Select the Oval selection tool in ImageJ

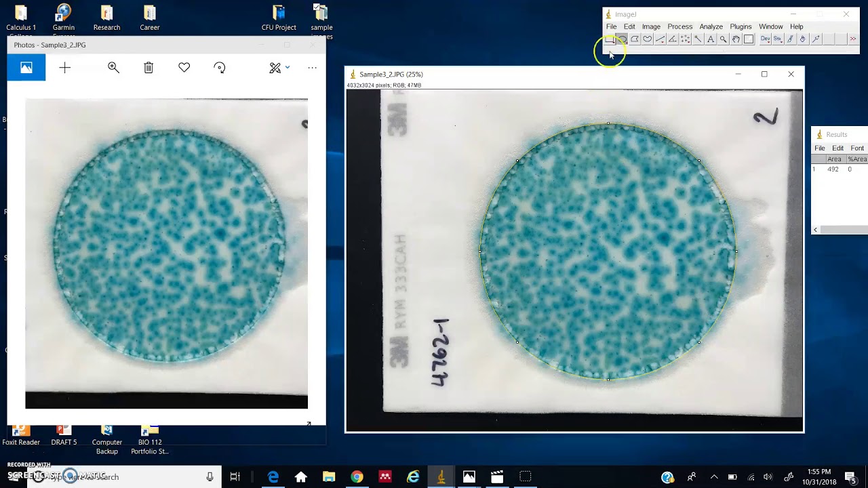[622, 39]
